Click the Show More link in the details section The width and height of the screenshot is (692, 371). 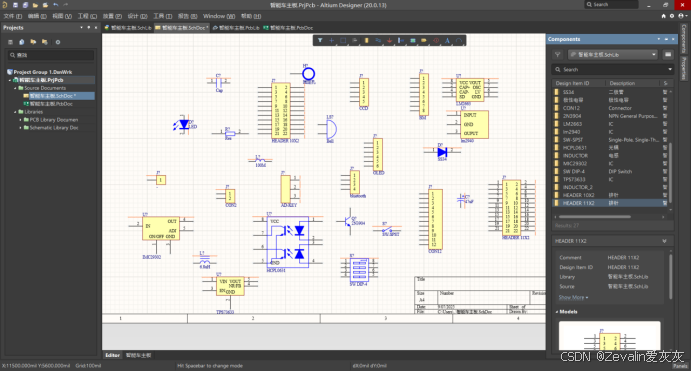[x=573, y=297]
